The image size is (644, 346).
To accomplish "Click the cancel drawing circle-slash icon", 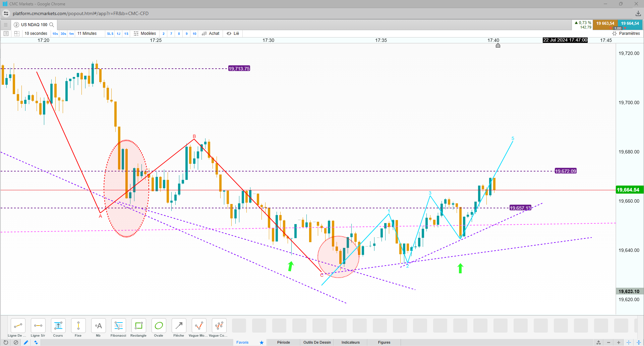I will click(16, 342).
